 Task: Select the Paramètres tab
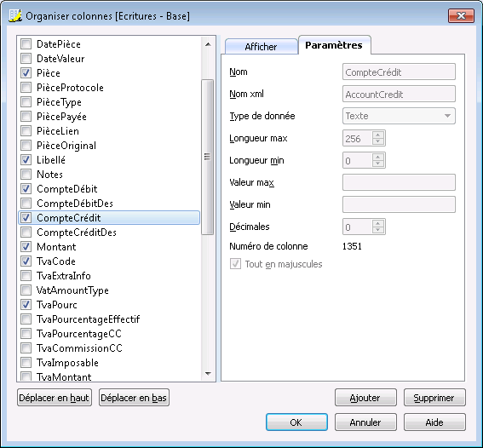pyautogui.click(x=334, y=45)
